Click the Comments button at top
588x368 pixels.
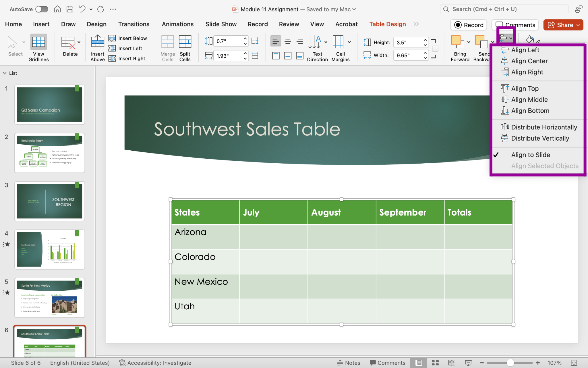(515, 25)
